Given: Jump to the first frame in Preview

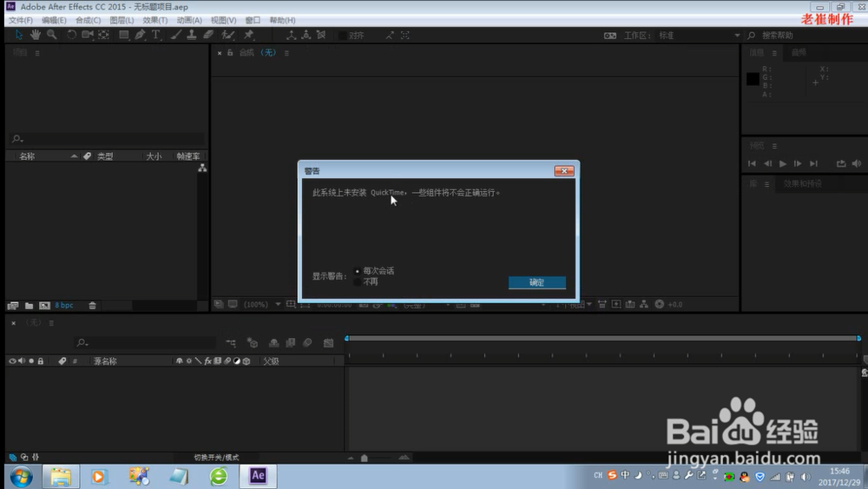Looking at the screenshot, I should [752, 163].
